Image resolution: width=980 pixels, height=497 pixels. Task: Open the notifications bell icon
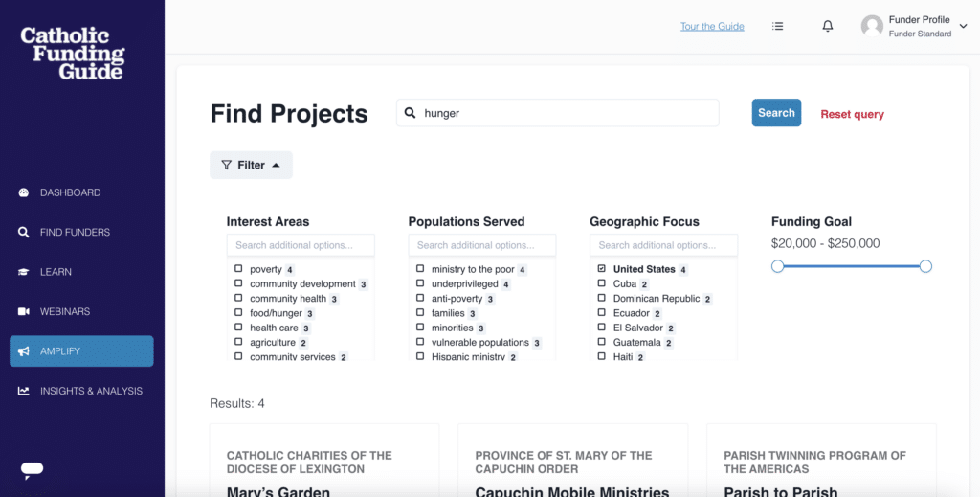click(x=828, y=26)
